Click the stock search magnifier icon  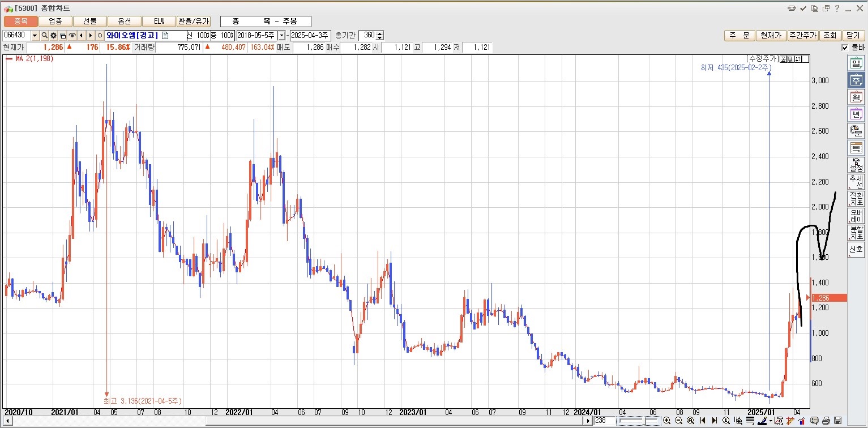44,36
